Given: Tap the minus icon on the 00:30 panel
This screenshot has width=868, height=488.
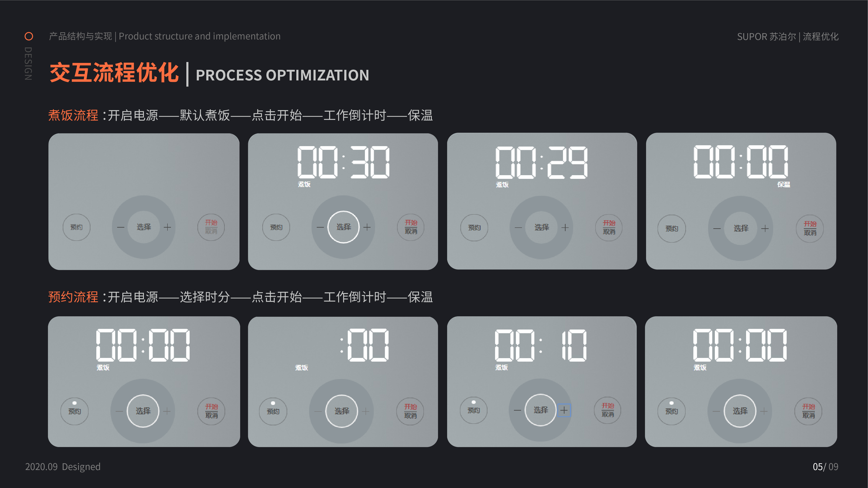Looking at the screenshot, I should point(320,227).
